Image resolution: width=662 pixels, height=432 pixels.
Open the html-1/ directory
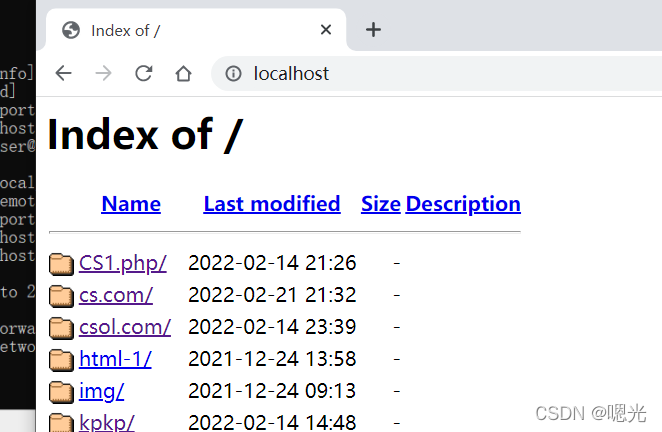coord(115,359)
